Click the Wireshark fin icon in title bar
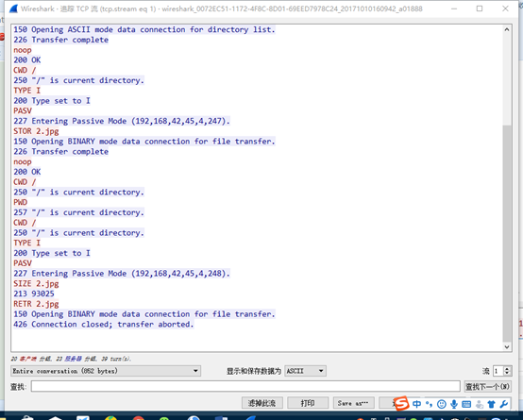Screen dimensions: 523x420 coord(13,8)
